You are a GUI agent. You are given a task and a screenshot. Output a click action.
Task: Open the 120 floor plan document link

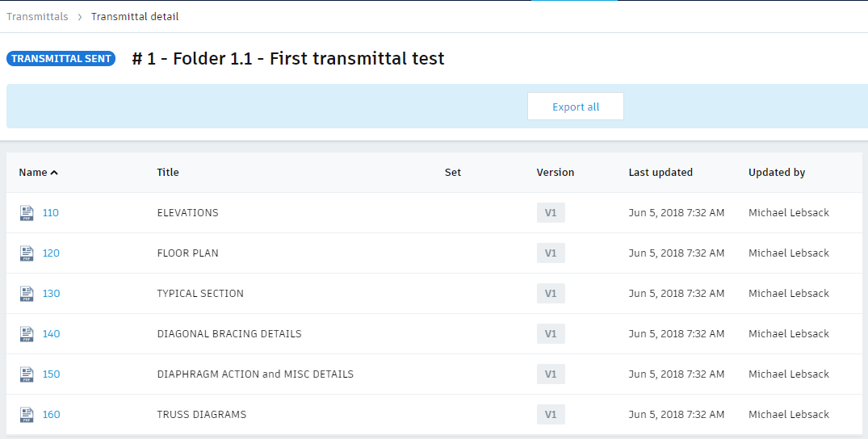[51, 253]
